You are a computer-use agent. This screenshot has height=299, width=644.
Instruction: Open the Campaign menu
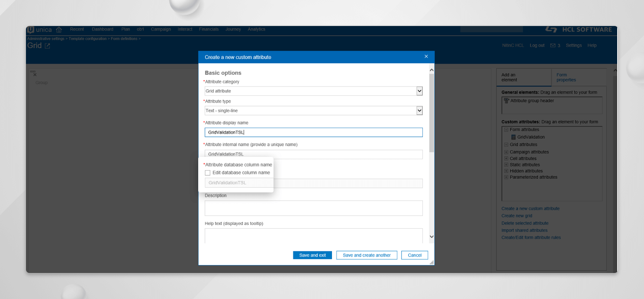pyautogui.click(x=161, y=29)
